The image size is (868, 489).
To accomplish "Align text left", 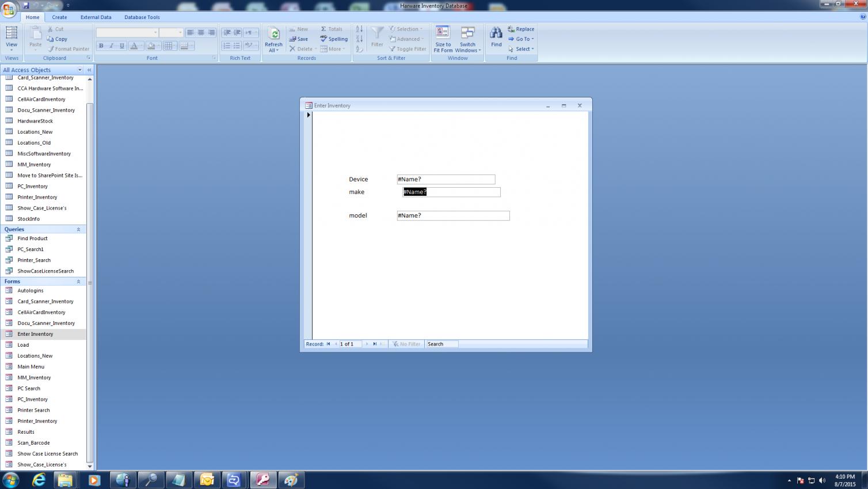I will (191, 32).
